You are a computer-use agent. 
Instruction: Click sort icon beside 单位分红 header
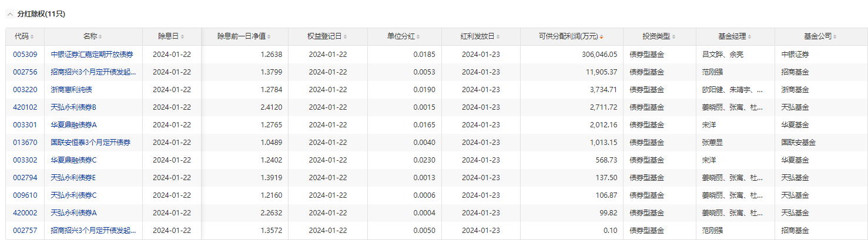point(418,36)
